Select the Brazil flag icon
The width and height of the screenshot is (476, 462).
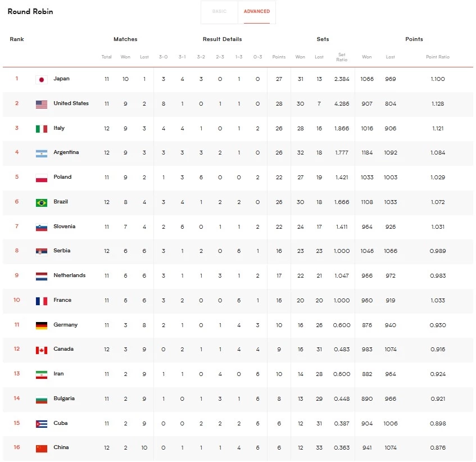(41, 202)
